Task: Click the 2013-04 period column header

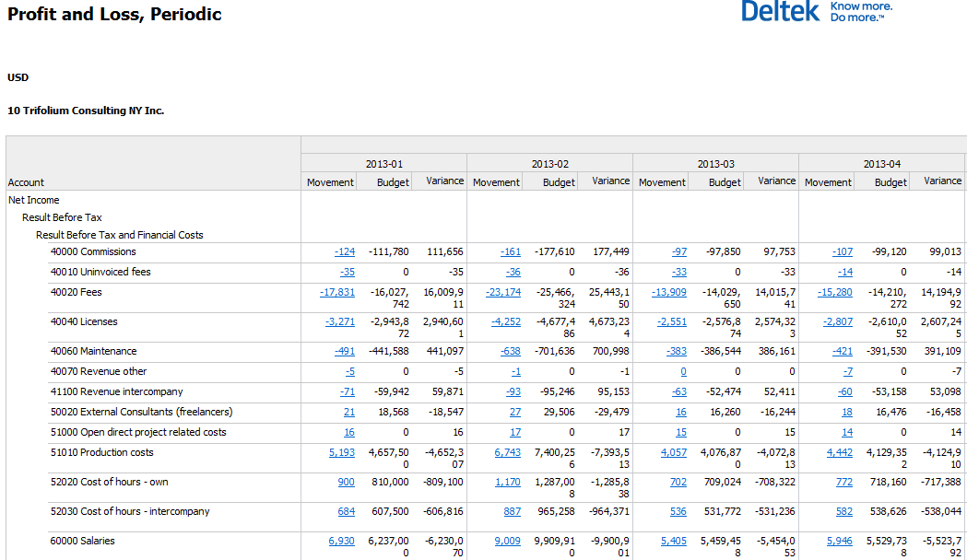Action: pos(881,164)
